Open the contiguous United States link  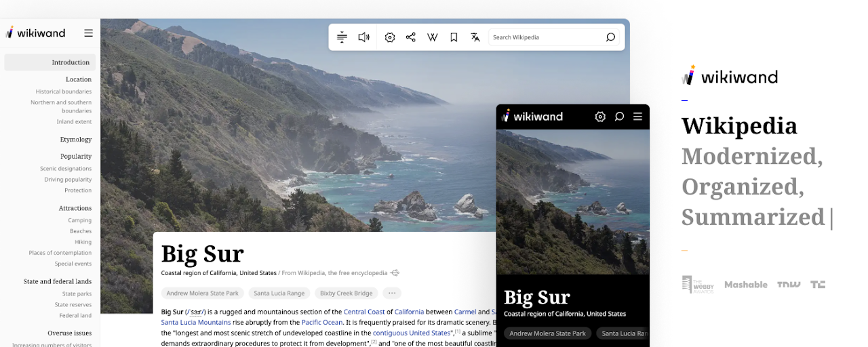(x=412, y=333)
